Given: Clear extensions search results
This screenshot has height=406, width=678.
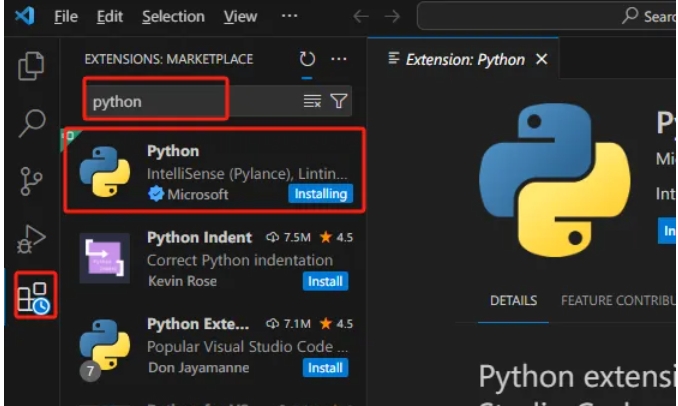Looking at the screenshot, I should coord(312,101).
